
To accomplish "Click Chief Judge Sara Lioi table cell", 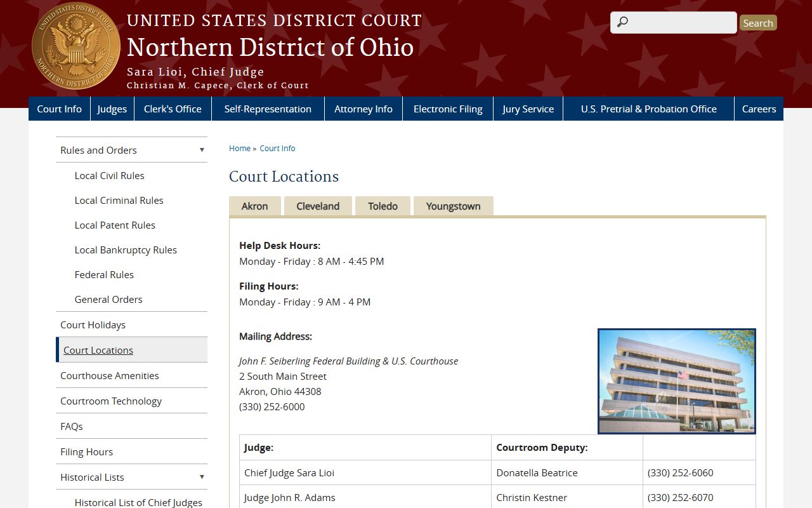I will point(365,472).
